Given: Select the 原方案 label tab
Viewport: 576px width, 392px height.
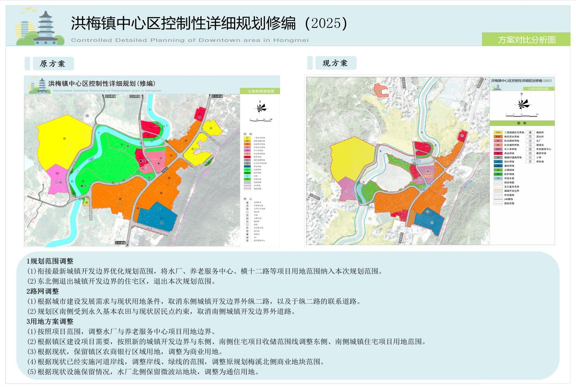Looking at the screenshot, I should pos(53,64).
